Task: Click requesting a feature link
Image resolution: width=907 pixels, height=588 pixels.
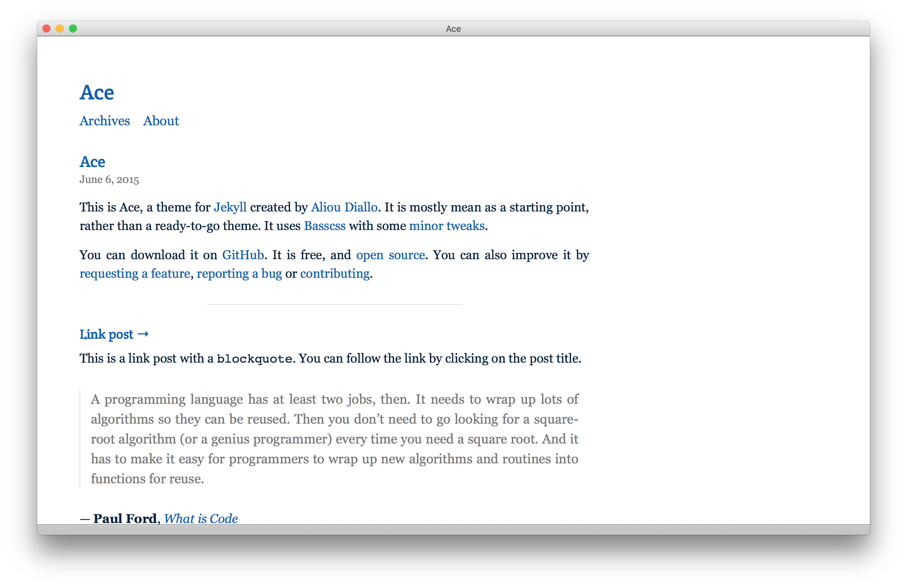Action: [135, 273]
